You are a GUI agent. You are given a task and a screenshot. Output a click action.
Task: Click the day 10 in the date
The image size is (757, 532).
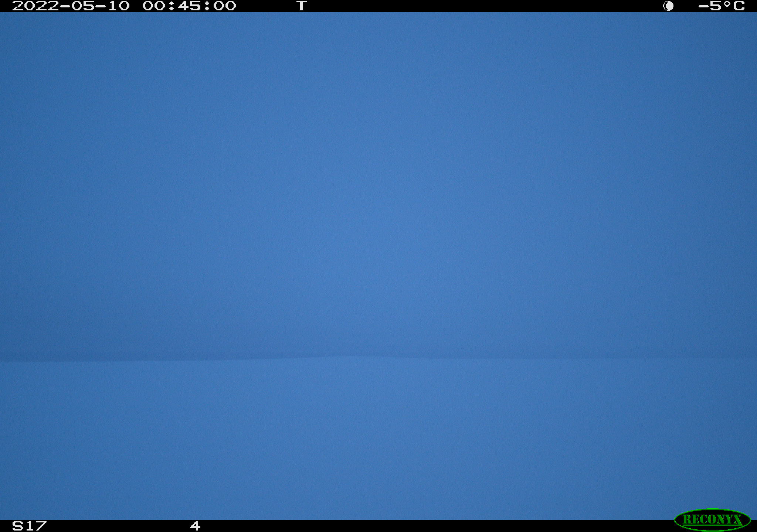(x=118, y=6)
